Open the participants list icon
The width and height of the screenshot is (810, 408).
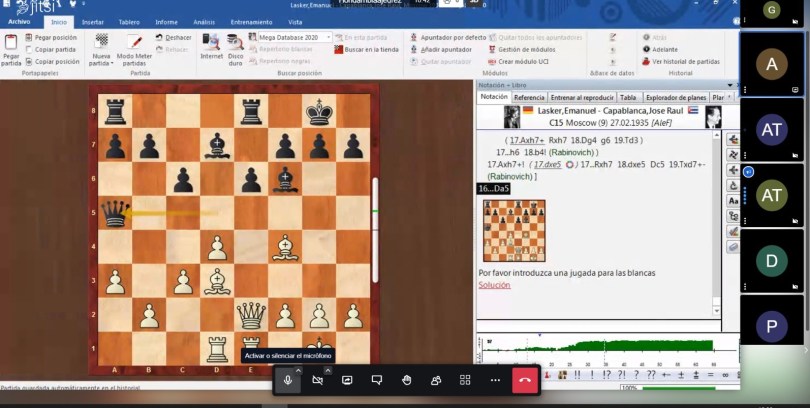click(x=436, y=380)
